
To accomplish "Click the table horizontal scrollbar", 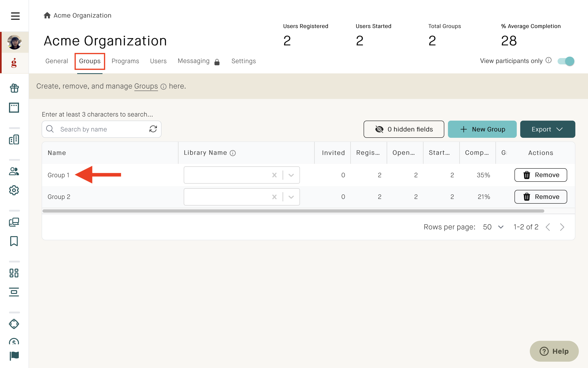I will tap(293, 211).
